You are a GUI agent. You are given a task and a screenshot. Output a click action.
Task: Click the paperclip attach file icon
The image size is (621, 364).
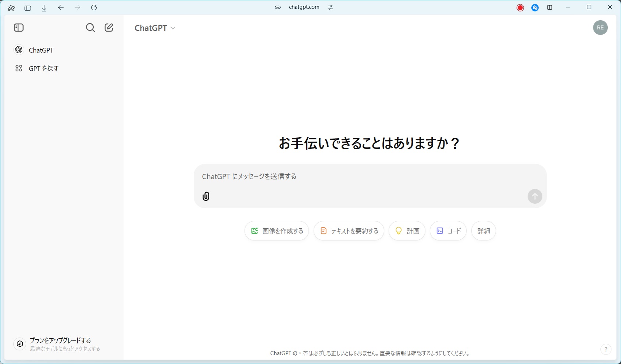(206, 196)
